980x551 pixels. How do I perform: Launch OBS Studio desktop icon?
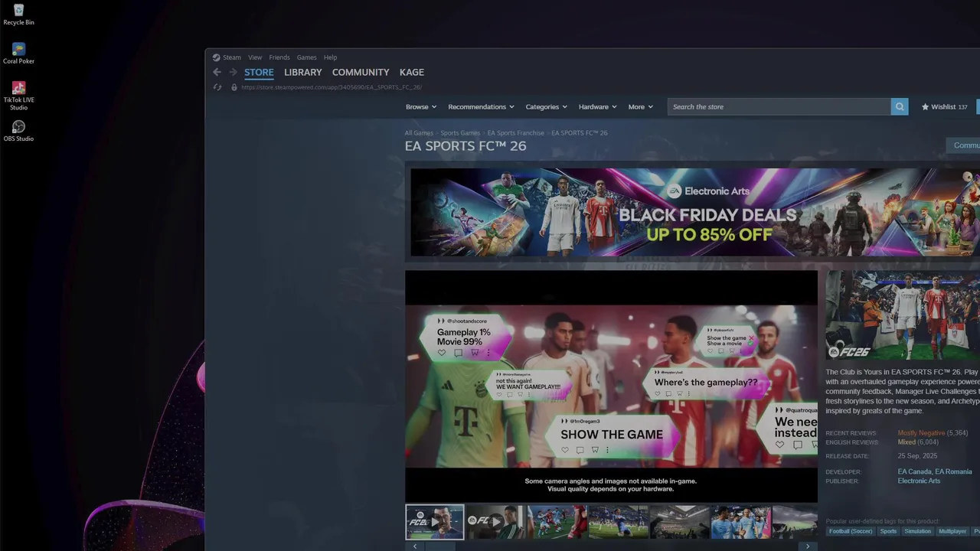click(x=18, y=131)
